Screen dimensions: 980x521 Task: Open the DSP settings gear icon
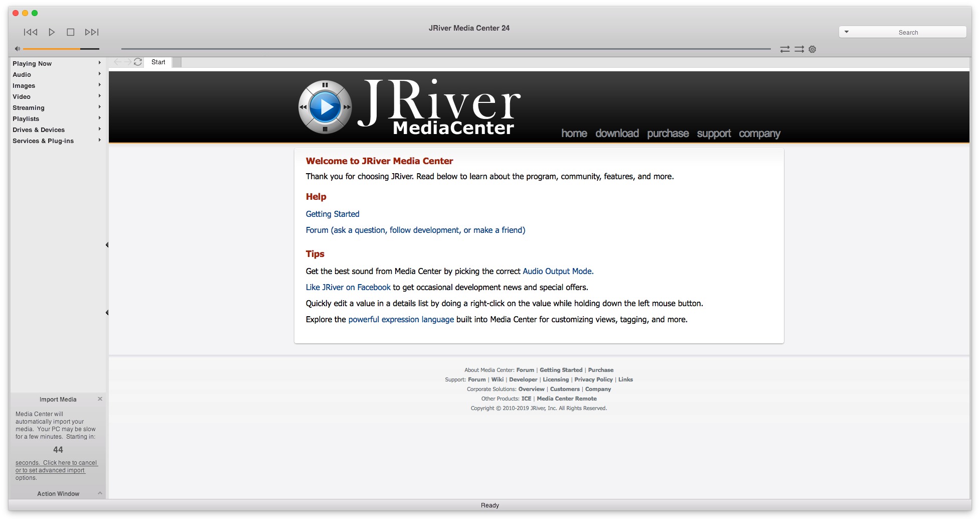812,49
